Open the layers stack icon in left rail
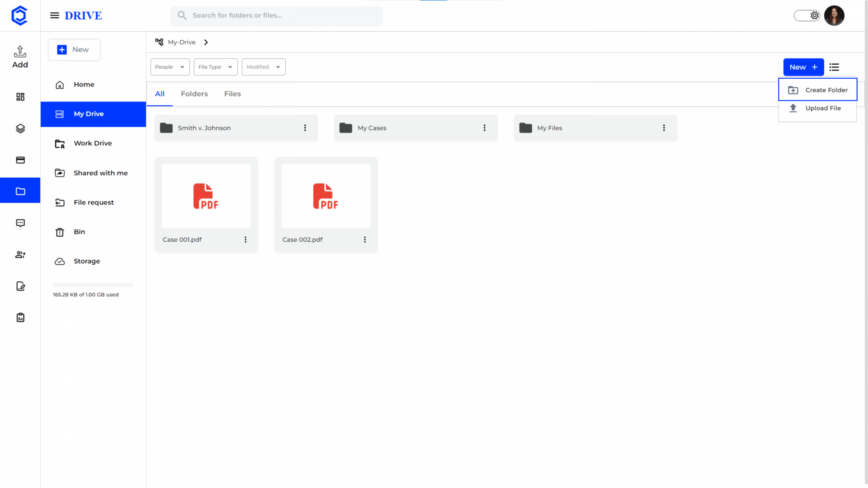This screenshot has width=868, height=488. [x=20, y=128]
